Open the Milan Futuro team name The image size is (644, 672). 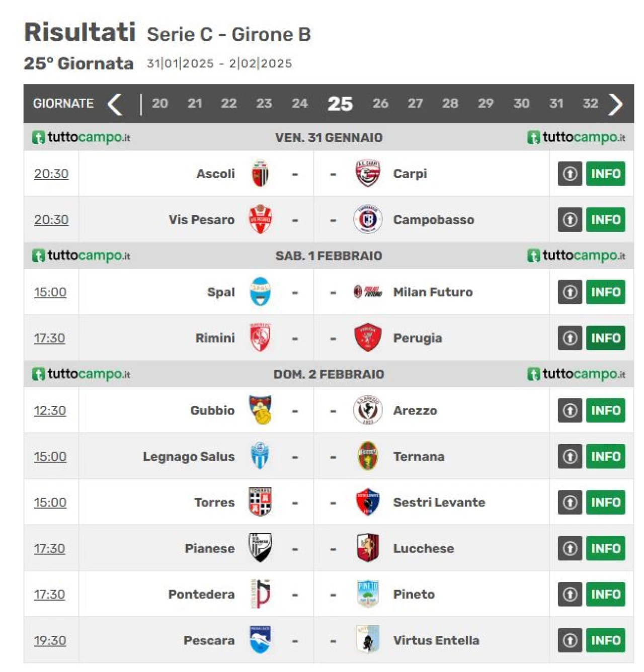(433, 292)
